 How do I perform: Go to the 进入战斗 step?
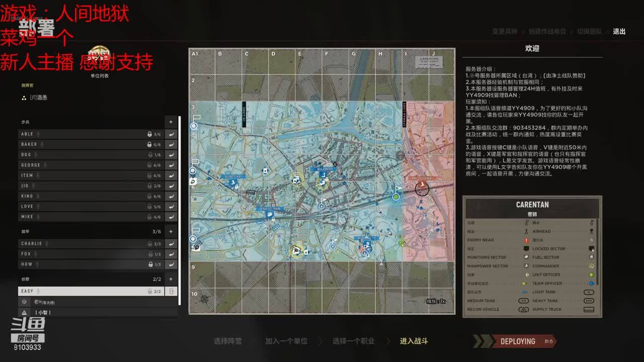pyautogui.click(x=414, y=341)
